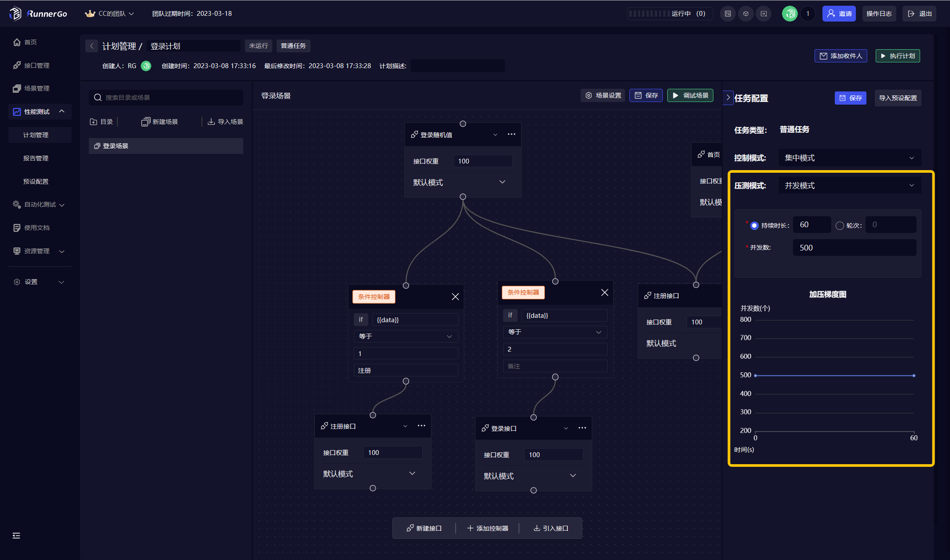Open 默认模式 dropdown on 登录随机值 node
Screen dimensions: 950x560
tap(460, 182)
